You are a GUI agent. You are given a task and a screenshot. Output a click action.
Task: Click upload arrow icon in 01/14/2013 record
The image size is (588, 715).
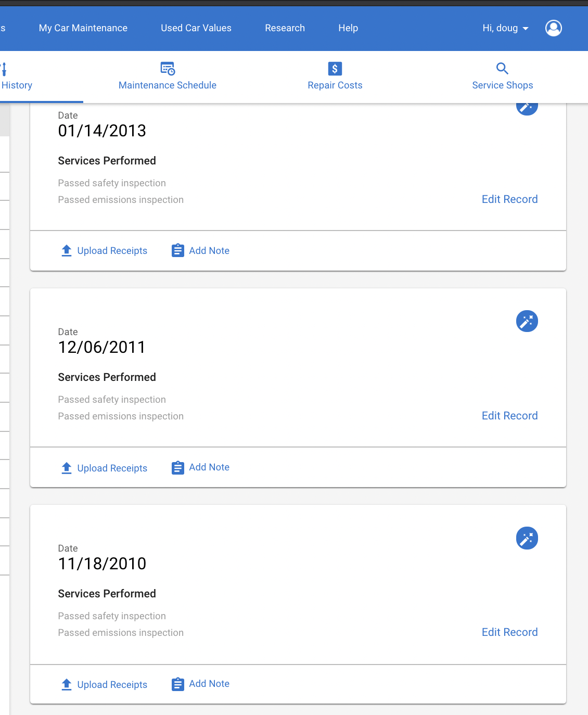click(x=67, y=251)
